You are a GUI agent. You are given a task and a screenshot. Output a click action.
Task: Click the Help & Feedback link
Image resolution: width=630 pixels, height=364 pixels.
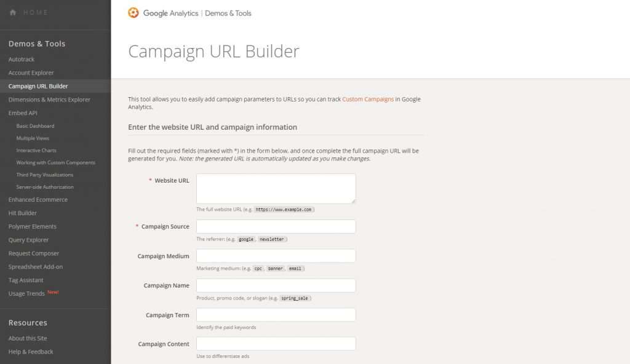pos(31,352)
